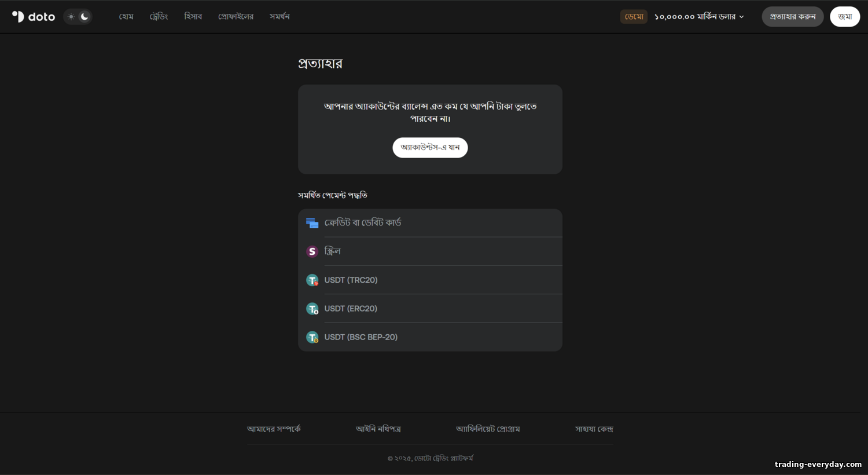Viewport: 868px width, 475px height.
Task: Click the USDT TRC20 coin icon
Action: click(312, 280)
